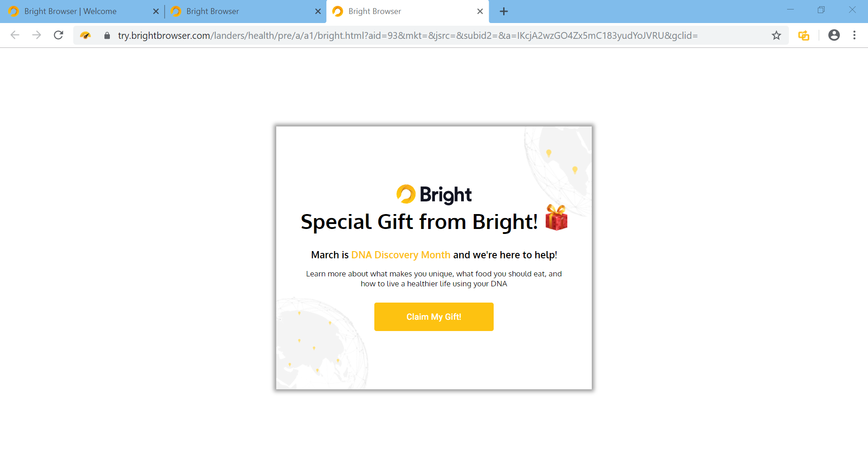Screen dimensions: 868x462
Task: Click the red gift box image
Action: pos(557,217)
